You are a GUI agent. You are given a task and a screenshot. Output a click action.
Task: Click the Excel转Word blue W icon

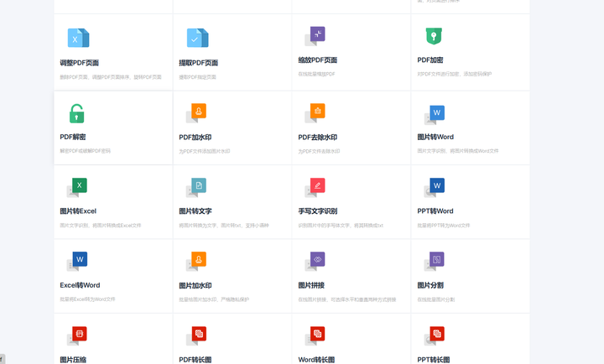[77, 261]
